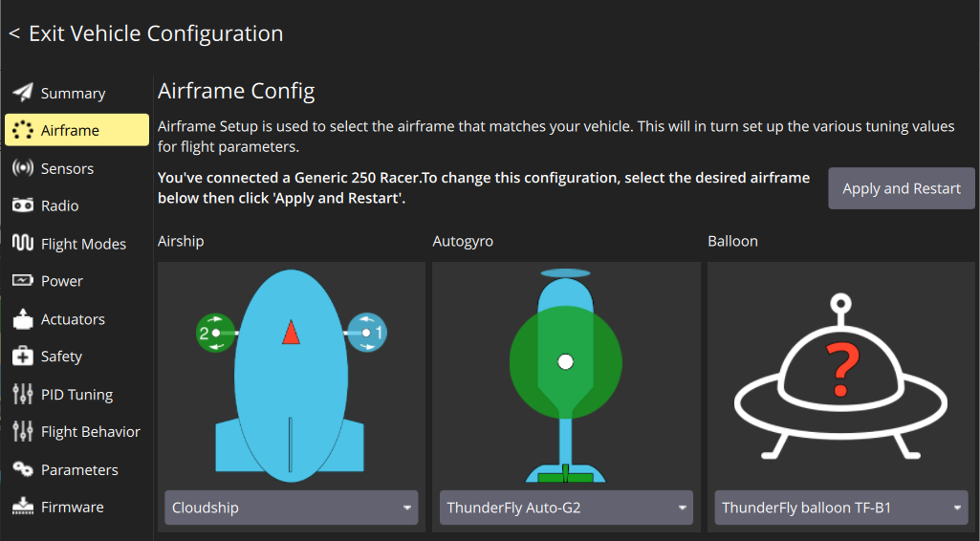Open Flight Behavior settings

click(x=76, y=432)
